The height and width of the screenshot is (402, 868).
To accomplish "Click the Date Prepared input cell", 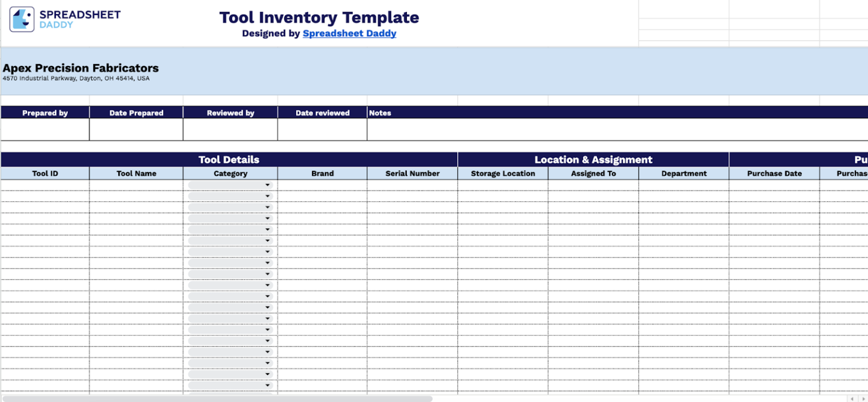I will 136,129.
